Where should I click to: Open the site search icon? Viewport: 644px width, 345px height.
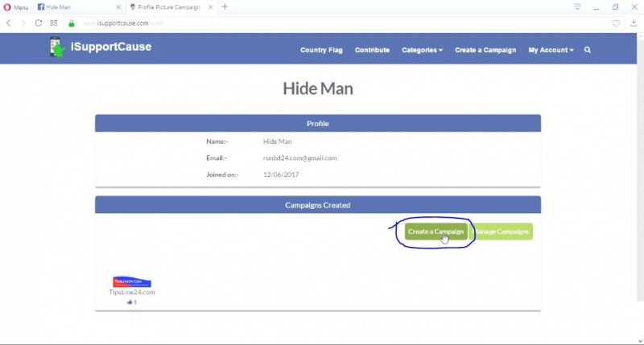[x=588, y=50]
